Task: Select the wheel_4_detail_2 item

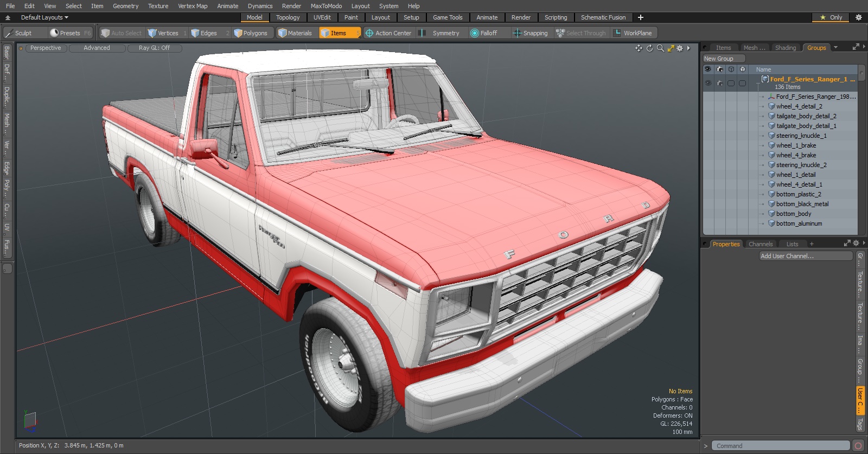Action: pos(799,106)
